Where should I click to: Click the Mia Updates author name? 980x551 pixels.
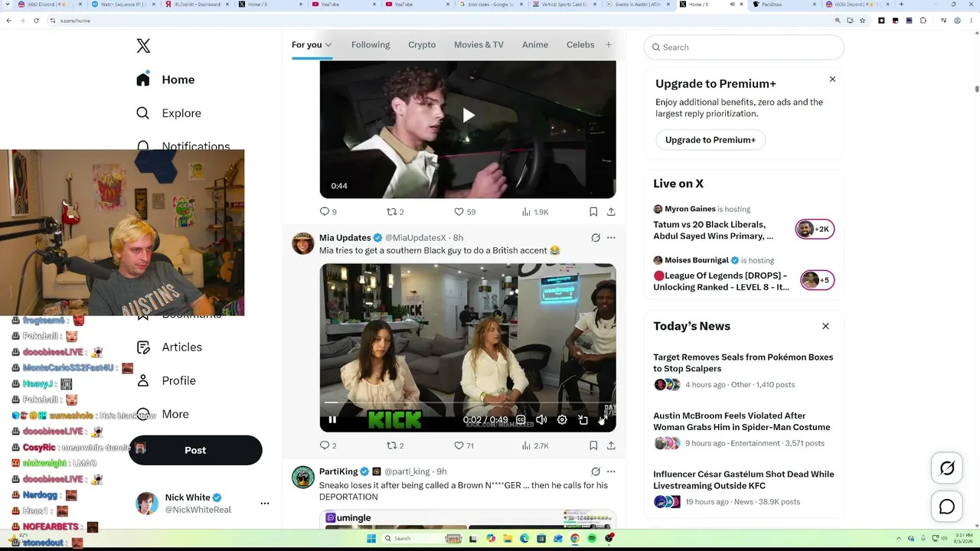click(345, 238)
